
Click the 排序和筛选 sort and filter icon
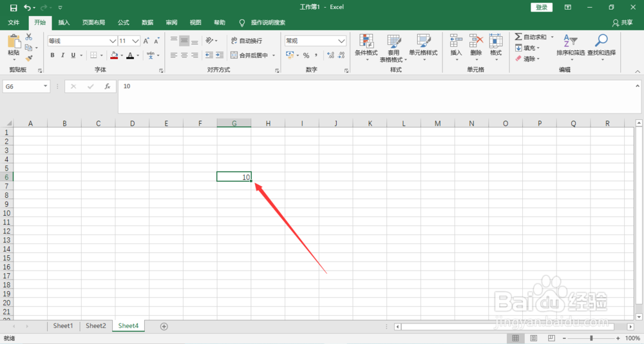click(x=570, y=41)
